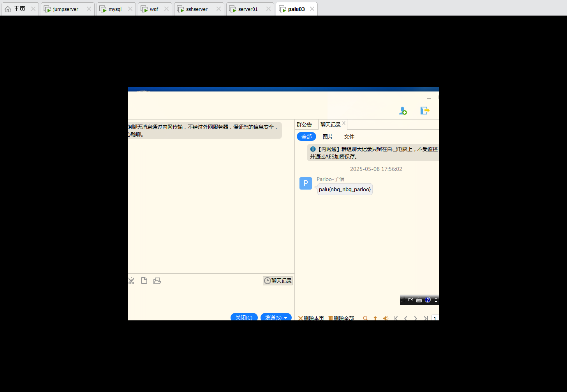Switch to the palu03 VM tab

[x=296, y=9]
